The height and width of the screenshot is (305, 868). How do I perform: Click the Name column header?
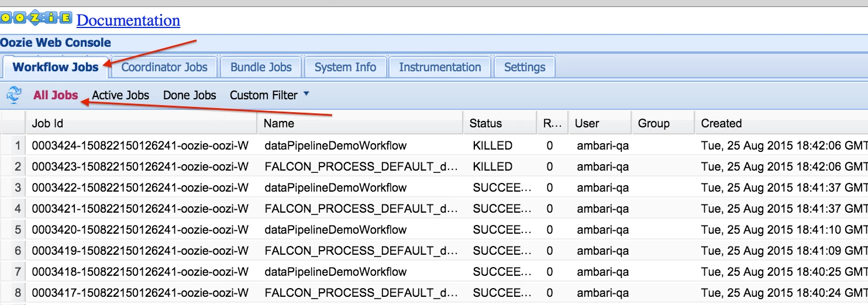[x=360, y=123]
